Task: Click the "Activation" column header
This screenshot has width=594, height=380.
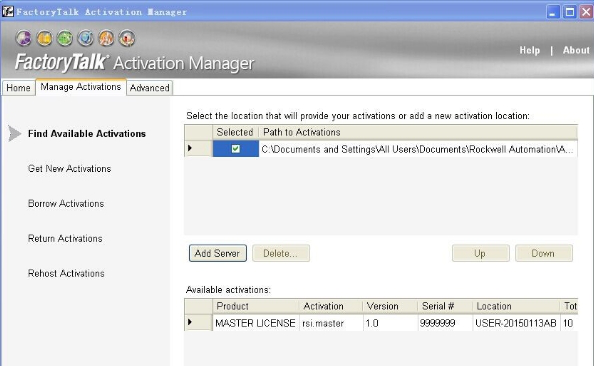Action: (x=331, y=306)
